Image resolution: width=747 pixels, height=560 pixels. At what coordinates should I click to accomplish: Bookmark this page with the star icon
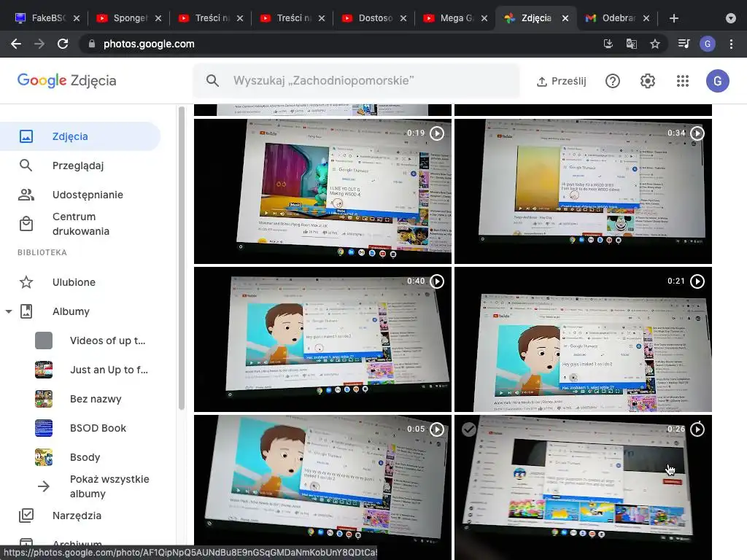click(x=655, y=44)
